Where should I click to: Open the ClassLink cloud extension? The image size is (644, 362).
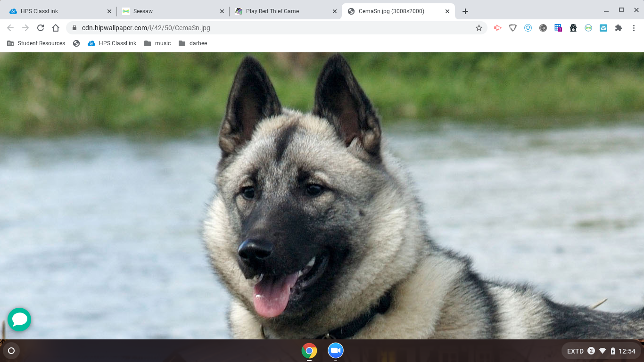pyautogui.click(x=603, y=28)
